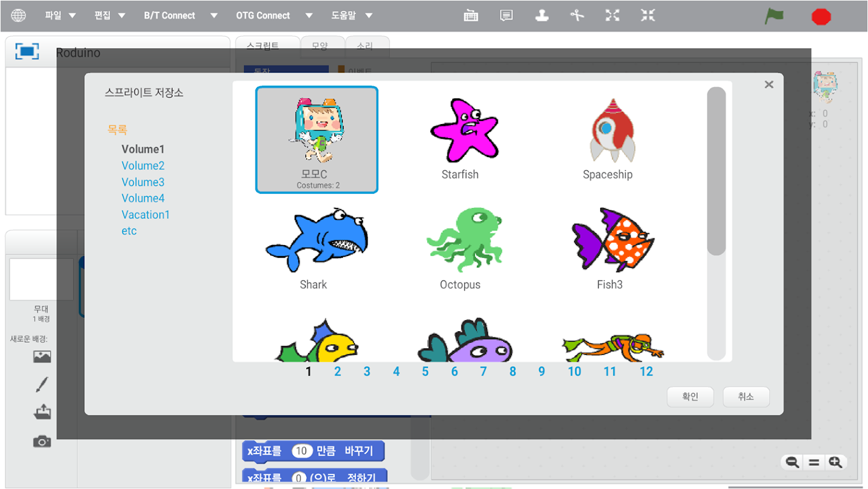Image resolution: width=868 pixels, height=489 pixels.
Task: Click the shrink sprite arrows icon
Action: 648,16
